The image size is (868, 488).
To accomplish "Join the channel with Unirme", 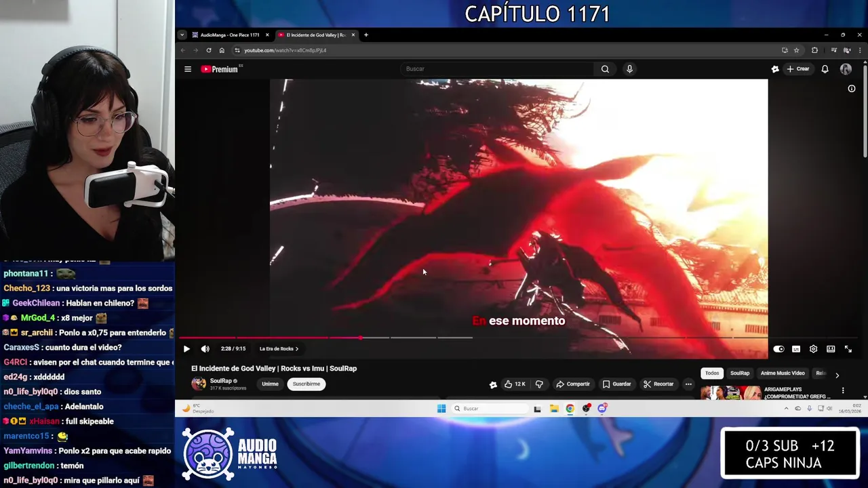I will pyautogui.click(x=270, y=384).
